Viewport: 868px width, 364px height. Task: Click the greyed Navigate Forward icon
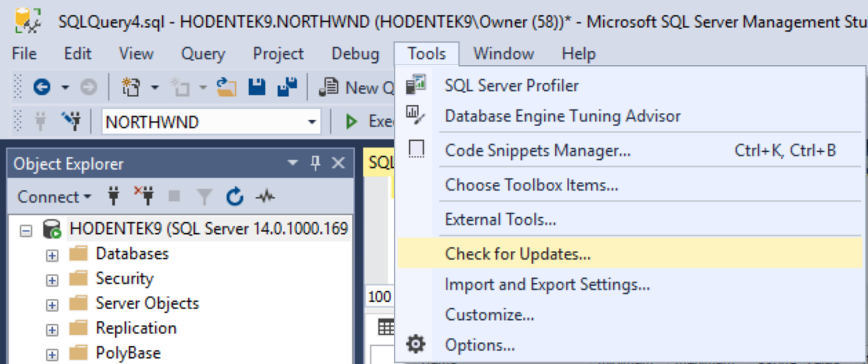point(88,87)
